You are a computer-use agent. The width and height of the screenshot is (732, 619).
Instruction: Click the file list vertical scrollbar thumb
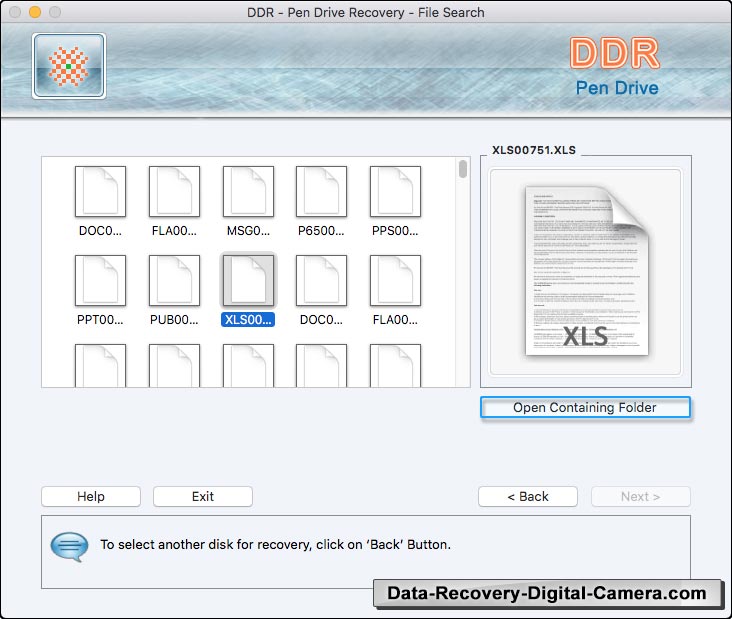coord(463,169)
